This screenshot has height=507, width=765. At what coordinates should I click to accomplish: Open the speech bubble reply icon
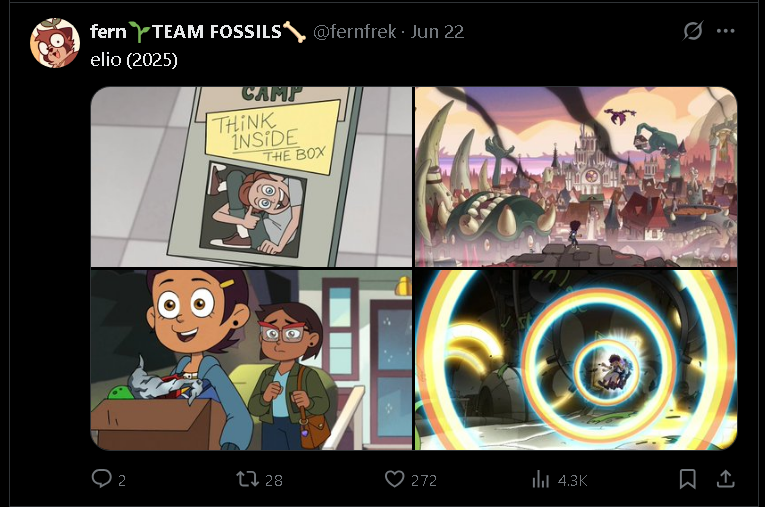point(101,479)
